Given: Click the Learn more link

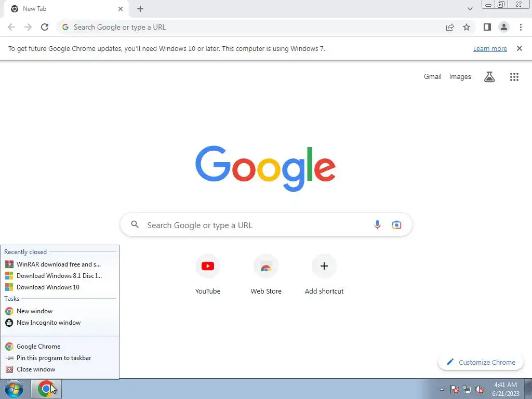Looking at the screenshot, I should pos(490,48).
